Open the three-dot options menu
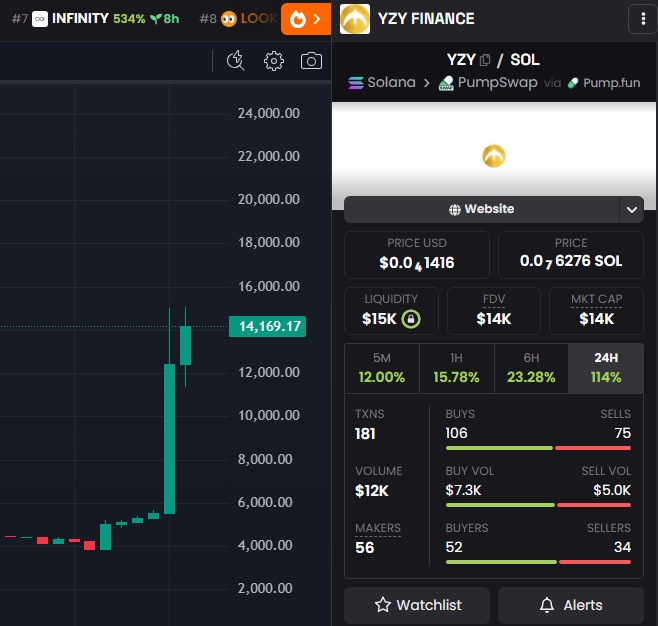Screen dimensions: 658x626 click(641, 19)
